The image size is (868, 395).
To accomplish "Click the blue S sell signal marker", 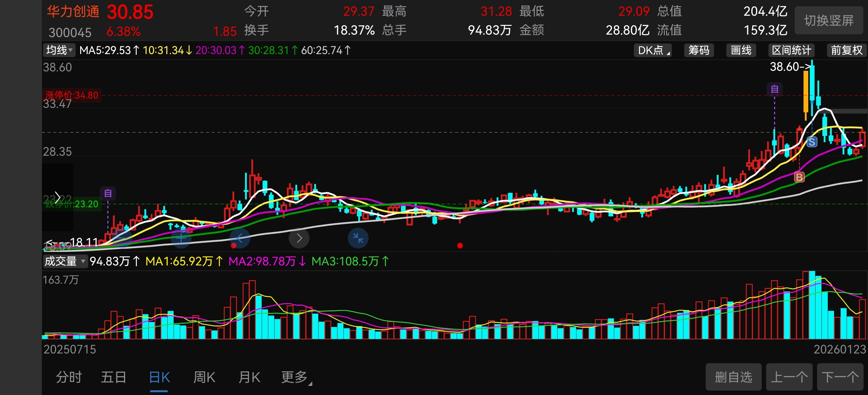I will click(812, 142).
